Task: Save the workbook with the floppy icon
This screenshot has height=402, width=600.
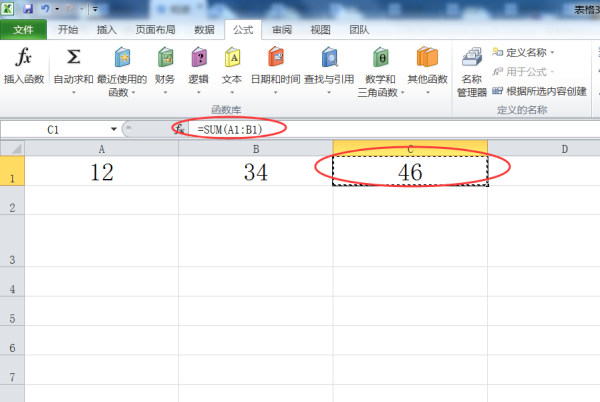Action: 28,8
